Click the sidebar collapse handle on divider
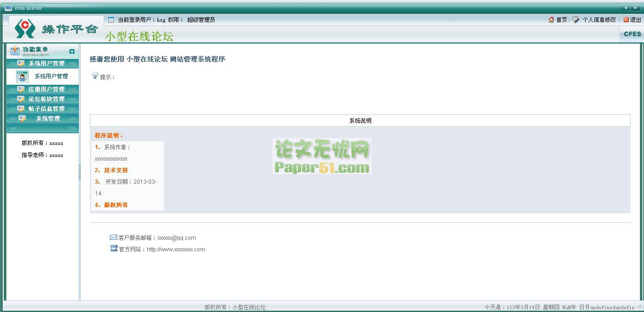Viewport: 644px width, 312px height. pyautogui.click(x=80, y=172)
